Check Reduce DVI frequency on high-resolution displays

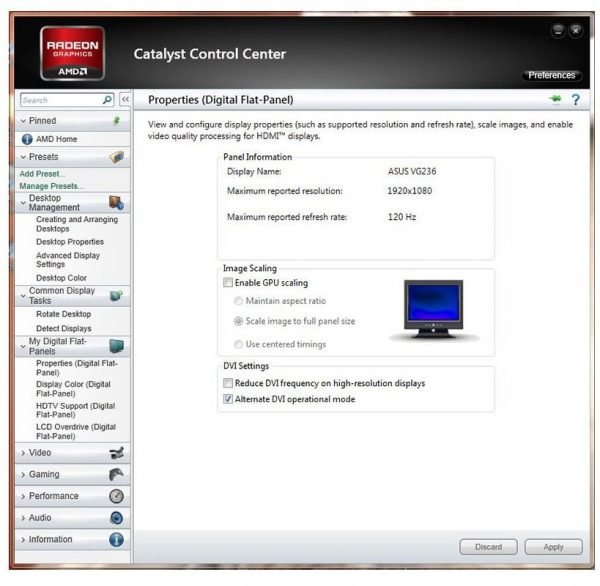point(228,383)
